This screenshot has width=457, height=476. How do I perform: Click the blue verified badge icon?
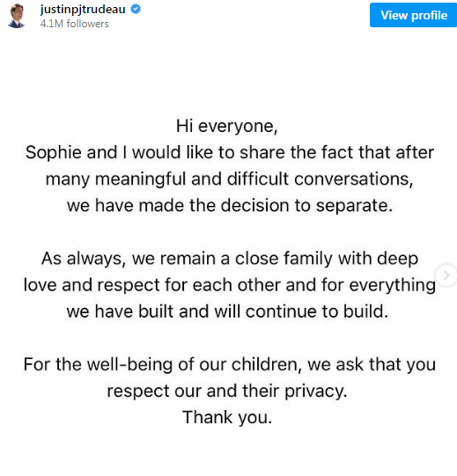[136, 9]
